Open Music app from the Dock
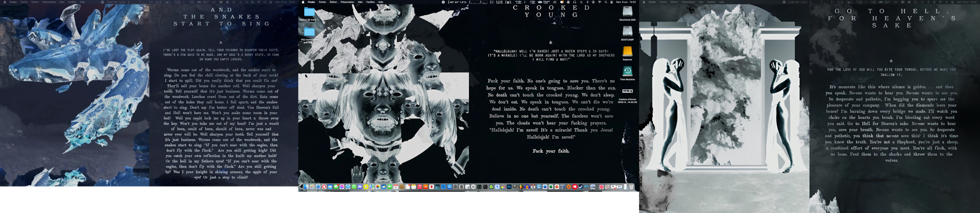 click(x=419, y=187)
